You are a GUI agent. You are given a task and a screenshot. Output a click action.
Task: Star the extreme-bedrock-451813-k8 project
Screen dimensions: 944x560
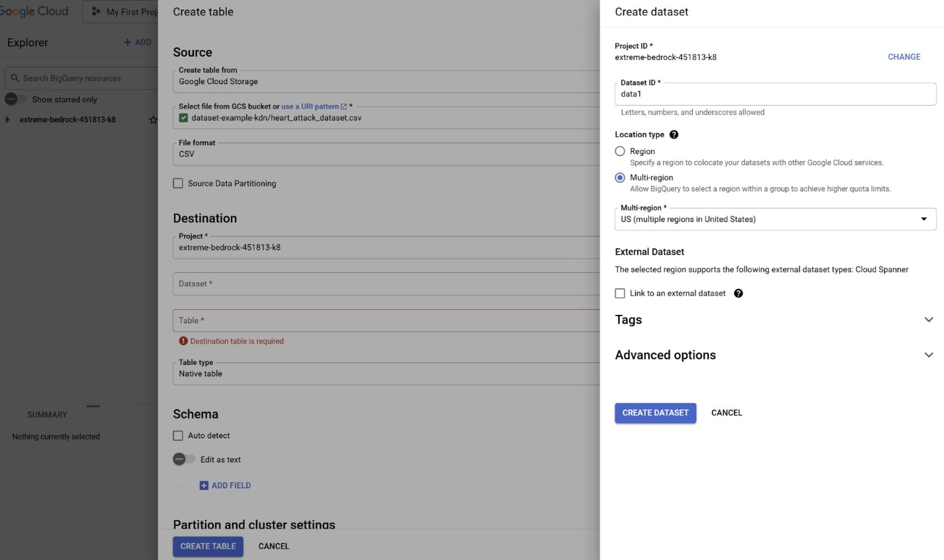pos(153,120)
